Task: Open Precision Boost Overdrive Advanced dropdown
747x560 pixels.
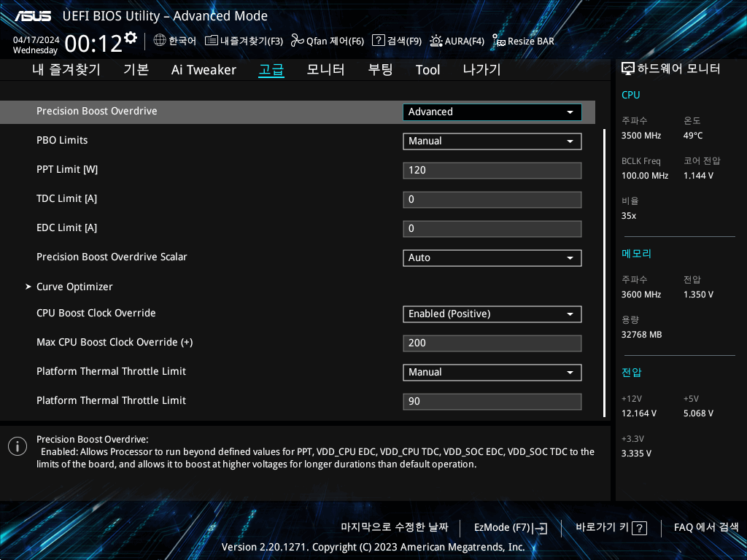Action: tap(492, 112)
